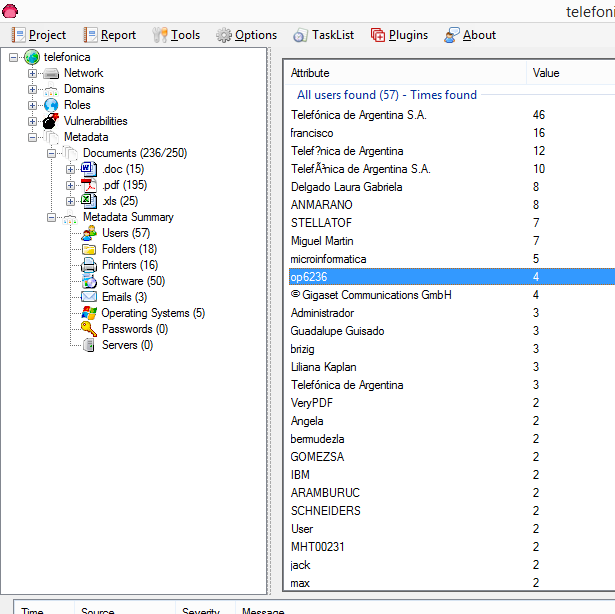Image resolution: width=615 pixels, height=614 pixels.
Task: Select the francisco user row
Action: pos(452,133)
